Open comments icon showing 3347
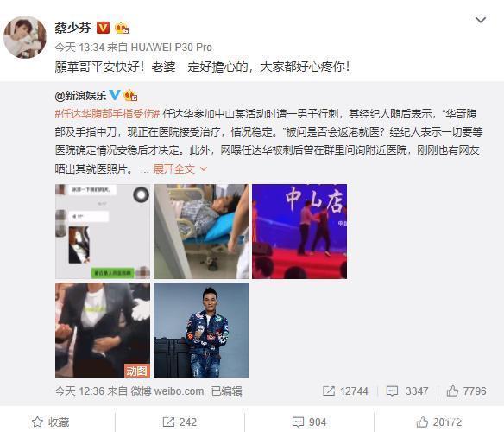The height and width of the screenshot is (432, 504). [392, 391]
